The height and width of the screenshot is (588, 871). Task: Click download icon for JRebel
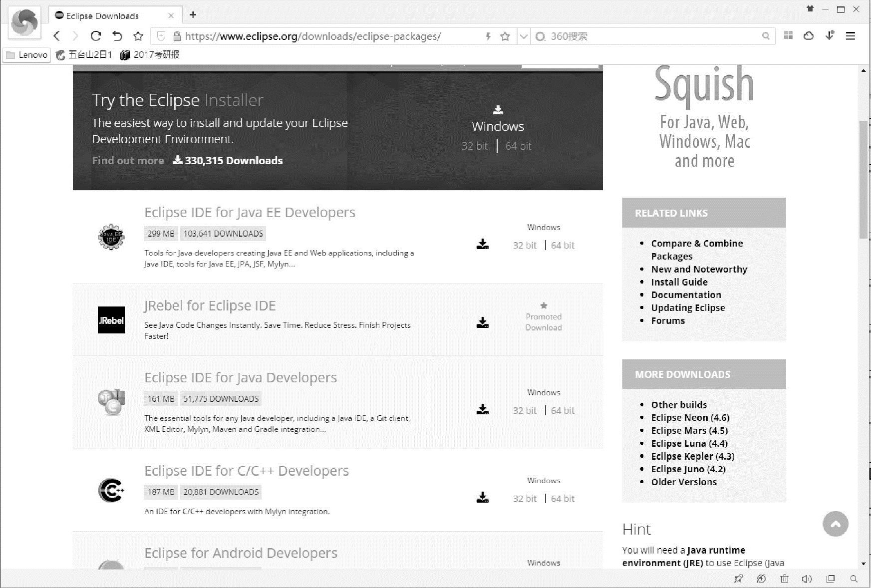[483, 322]
